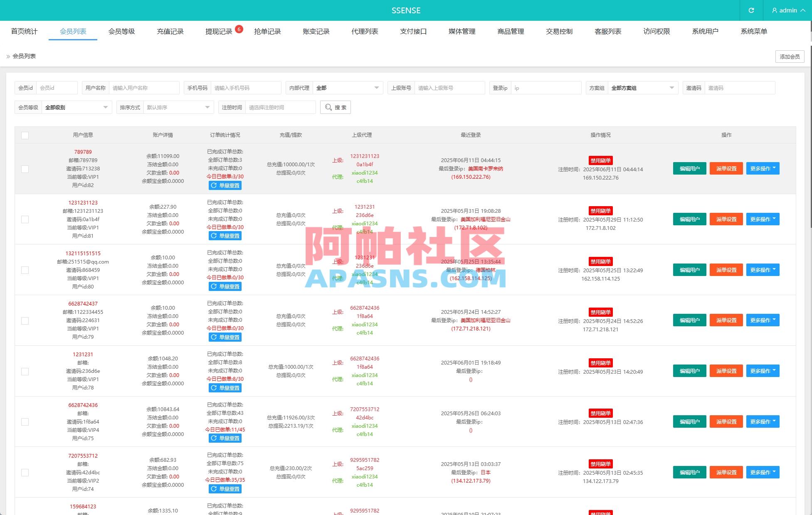Check the row checkbox for member 789789
Viewport: 812px width, 515px height.
25,169
